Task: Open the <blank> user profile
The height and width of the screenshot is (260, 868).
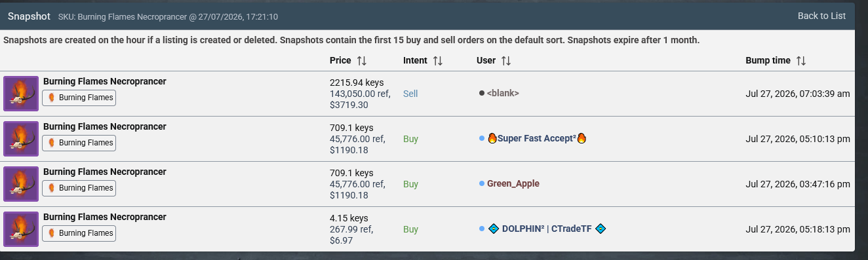Action: click(503, 94)
